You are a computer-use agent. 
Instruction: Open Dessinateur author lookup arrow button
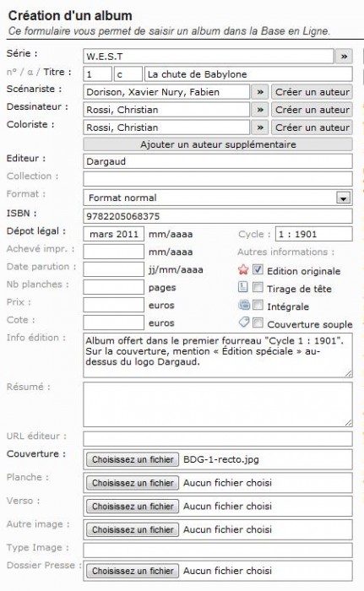(x=260, y=110)
